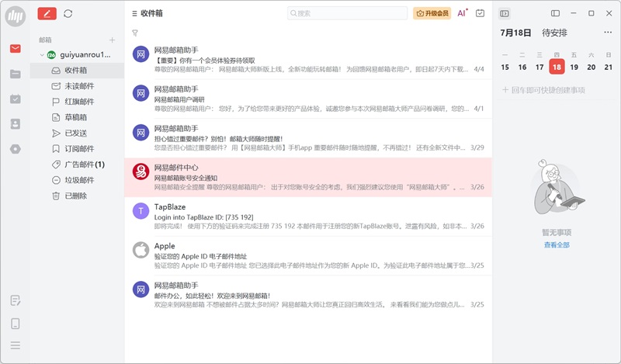
Task: Open the calendar tasks icon in the left sidebar
Action: (16, 99)
